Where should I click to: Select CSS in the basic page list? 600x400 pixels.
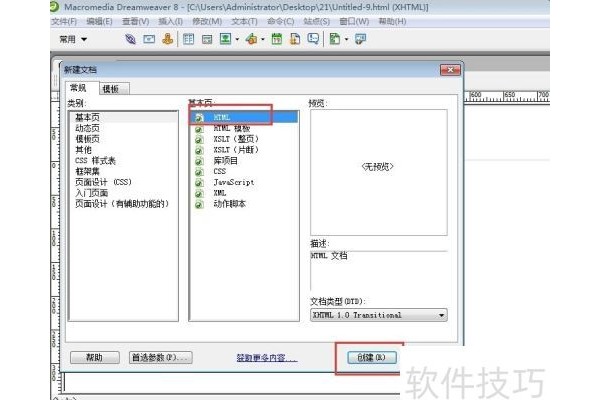coord(244,171)
